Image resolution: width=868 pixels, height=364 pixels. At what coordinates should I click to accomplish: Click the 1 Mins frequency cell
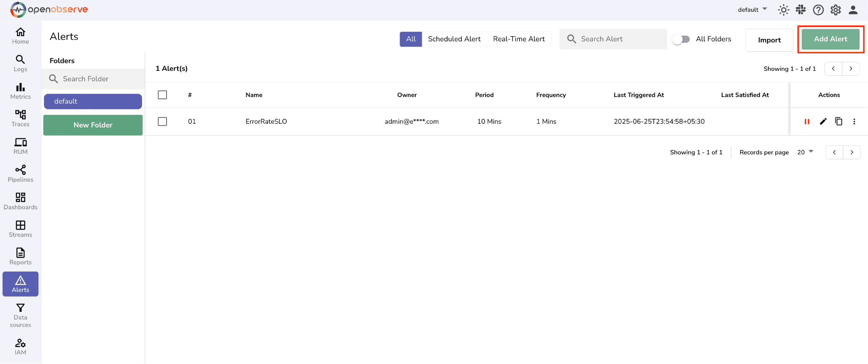click(546, 122)
